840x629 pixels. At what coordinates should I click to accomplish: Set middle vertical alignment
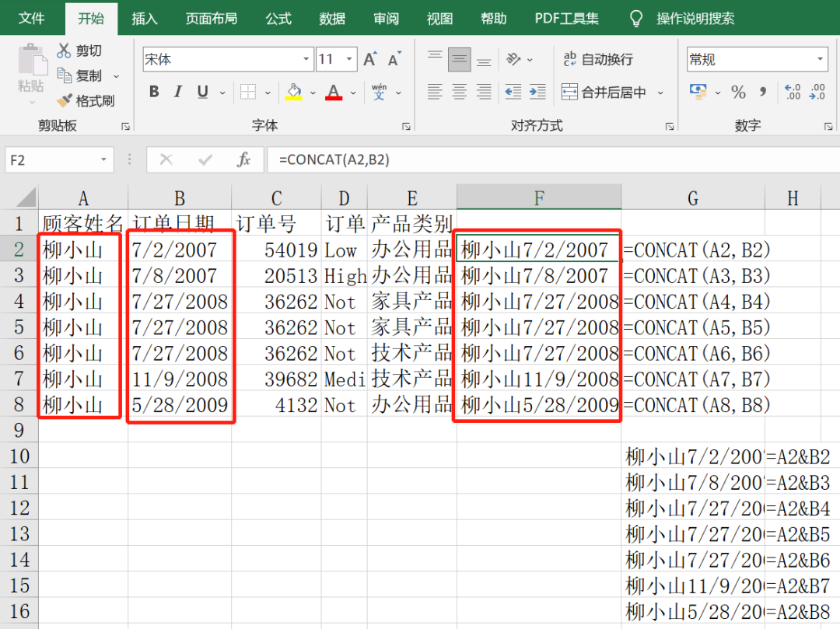point(459,59)
